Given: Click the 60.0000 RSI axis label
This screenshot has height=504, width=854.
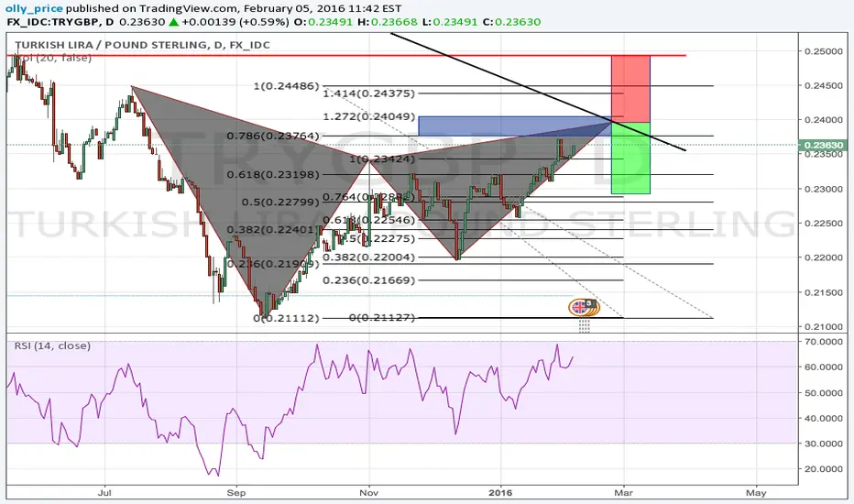Looking at the screenshot, I should (824, 367).
